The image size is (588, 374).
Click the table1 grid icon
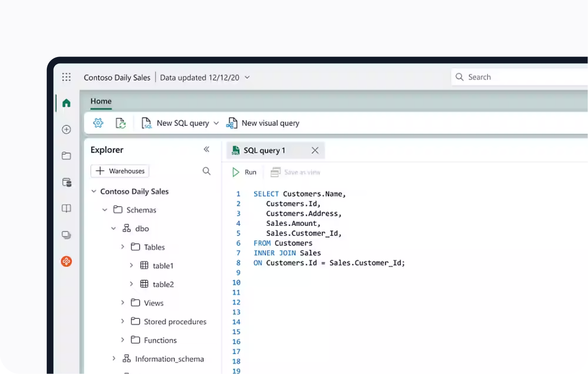[144, 265]
